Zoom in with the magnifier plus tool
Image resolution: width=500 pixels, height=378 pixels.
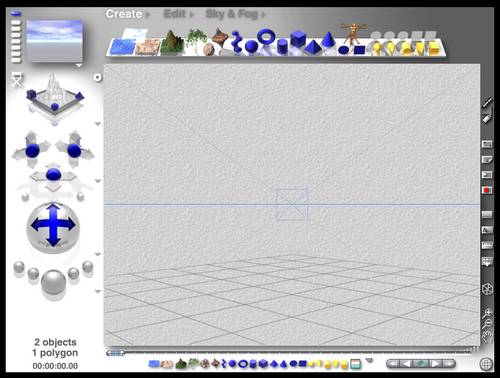(487, 313)
